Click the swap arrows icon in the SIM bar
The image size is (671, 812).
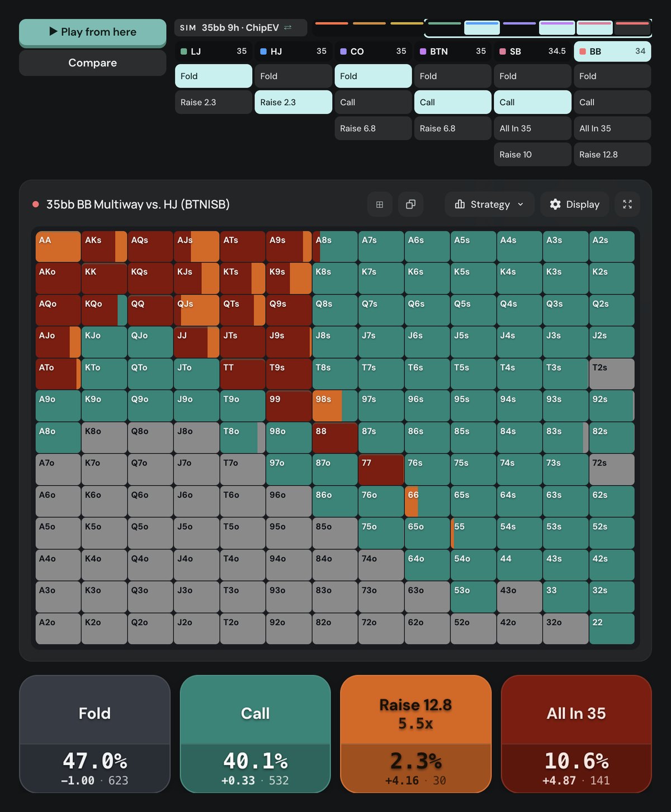click(288, 28)
